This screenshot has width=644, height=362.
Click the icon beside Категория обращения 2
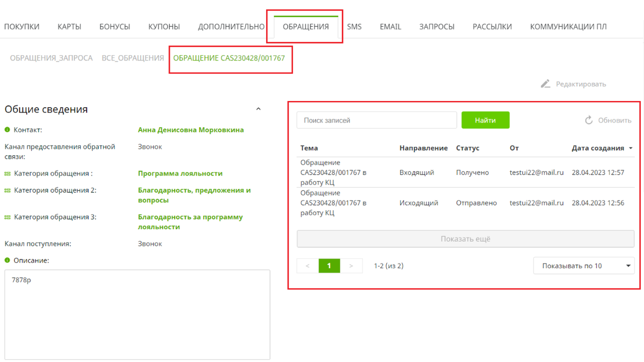pyautogui.click(x=8, y=191)
